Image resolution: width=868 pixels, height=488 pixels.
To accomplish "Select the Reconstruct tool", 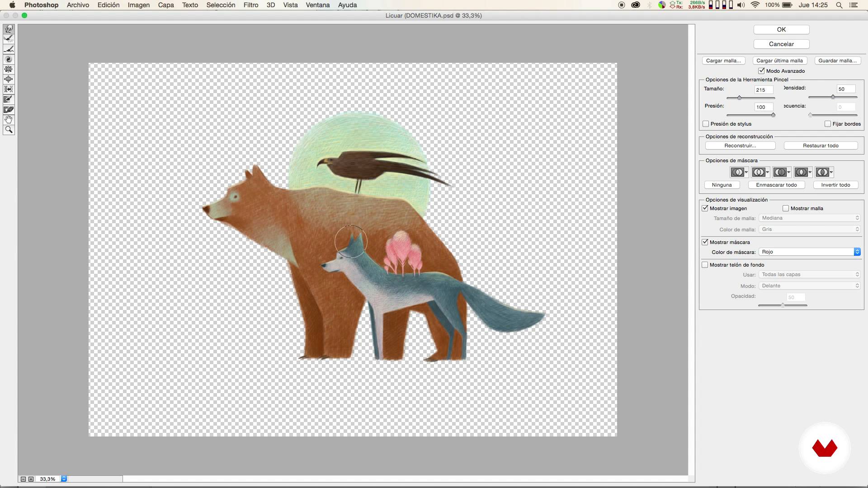I will (9, 39).
